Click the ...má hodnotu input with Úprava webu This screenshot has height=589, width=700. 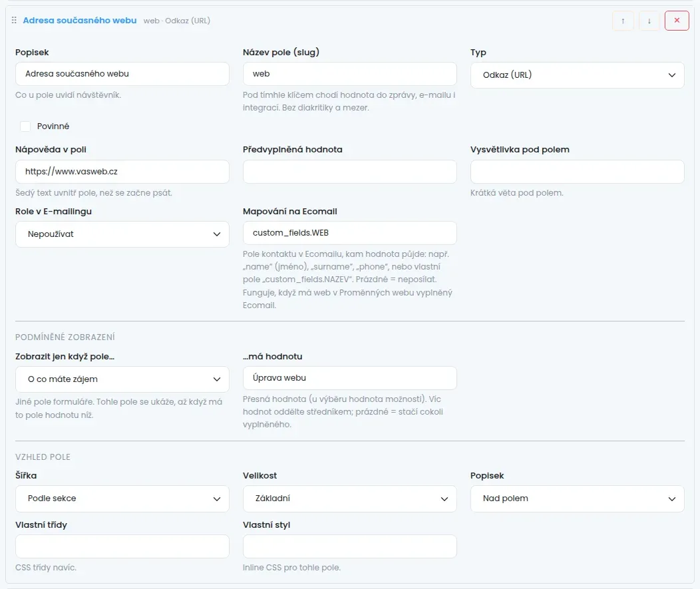coord(349,378)
